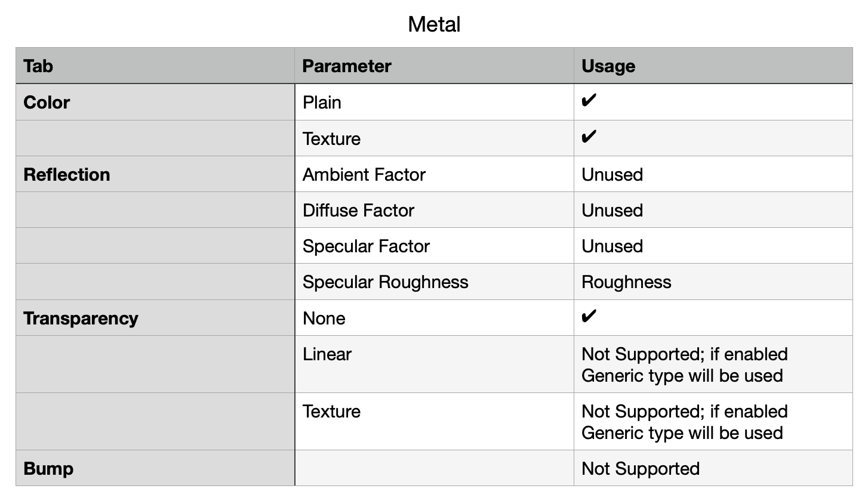The height and width of the screenshot is (501, 868).
Task: Click the checkmark in the Plain row
Action: point(589,101)
